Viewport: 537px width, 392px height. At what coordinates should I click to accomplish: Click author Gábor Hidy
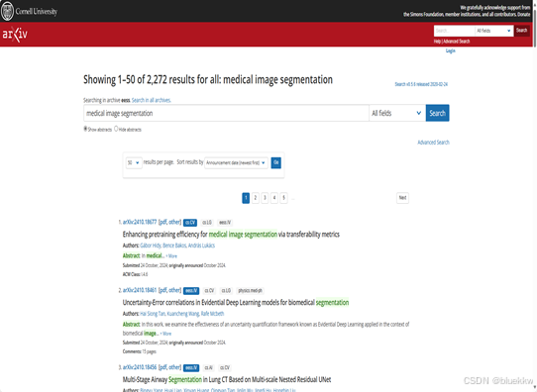coord(151,245)
